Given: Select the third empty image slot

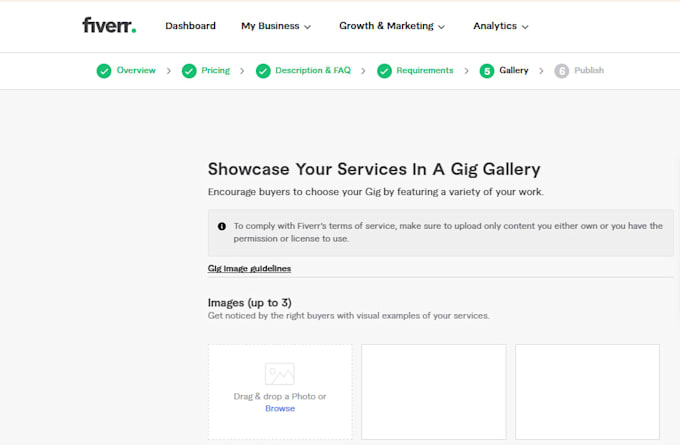Looking at the screenshot, I should tap(587, 392).
